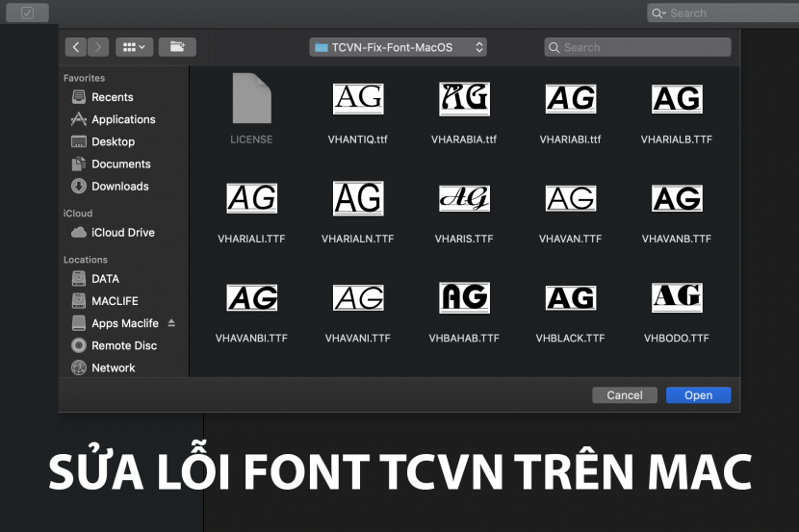Click the blue Open button

698,395
